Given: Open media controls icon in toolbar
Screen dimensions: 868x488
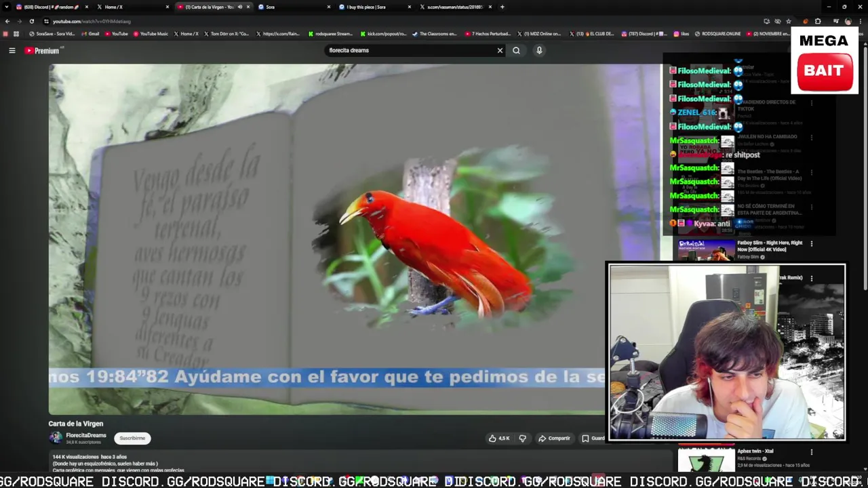Looking at the screenshot, I should [x=835, y=21].
